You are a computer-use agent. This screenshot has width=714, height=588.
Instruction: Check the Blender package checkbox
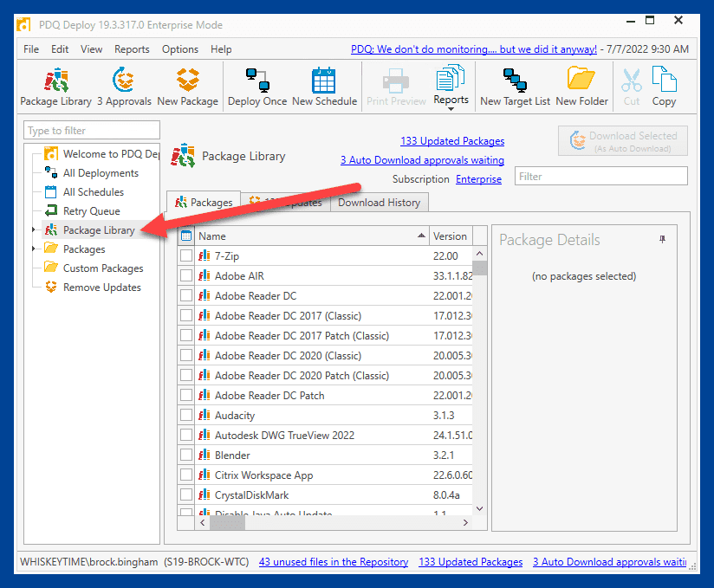[x=185, y=456]
